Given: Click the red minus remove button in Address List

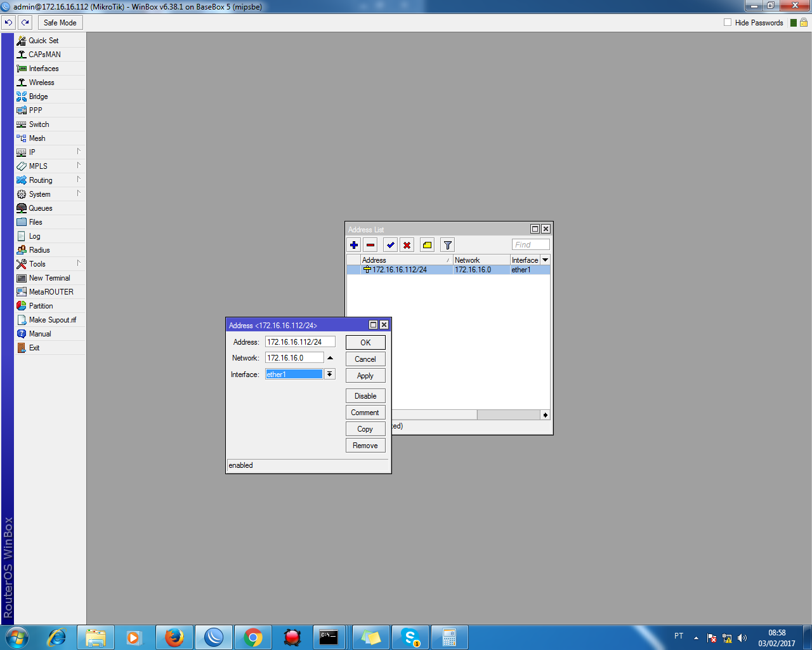Looking at the screenshot, I should (x=370, y=245).
